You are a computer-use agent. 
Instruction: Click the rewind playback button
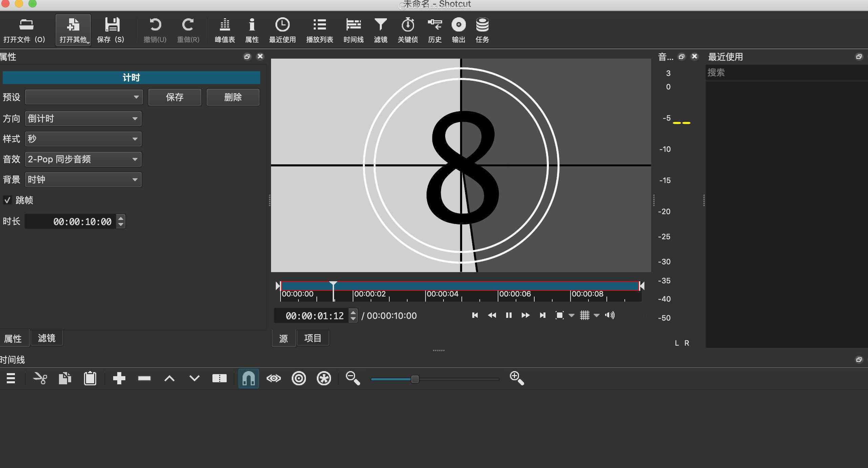(492, 315)
